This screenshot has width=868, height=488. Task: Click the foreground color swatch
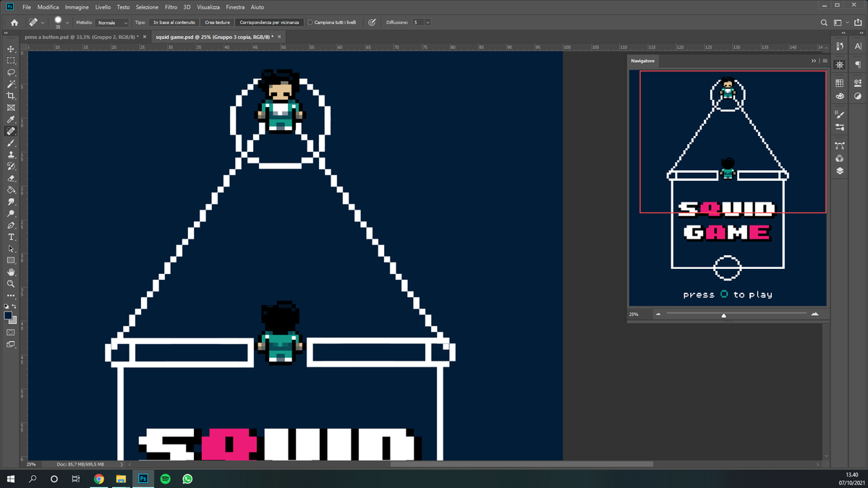click(x=8, y=315)
